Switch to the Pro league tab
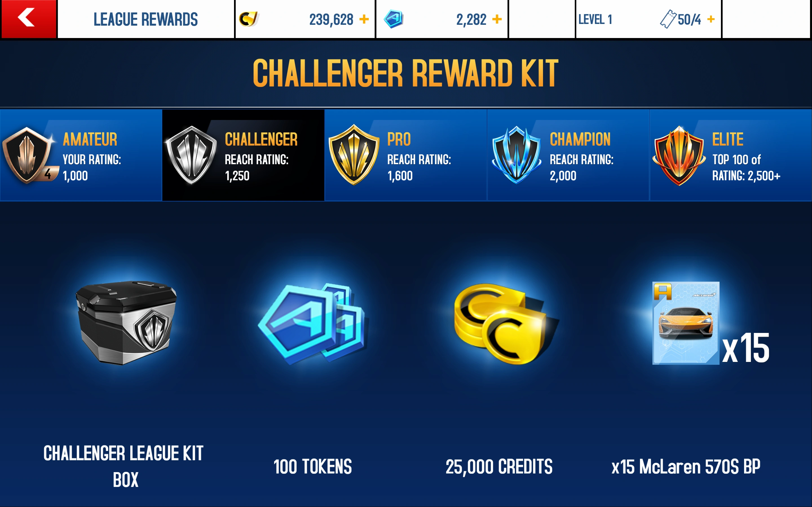 pyautogui.click(x=406, y=155)
